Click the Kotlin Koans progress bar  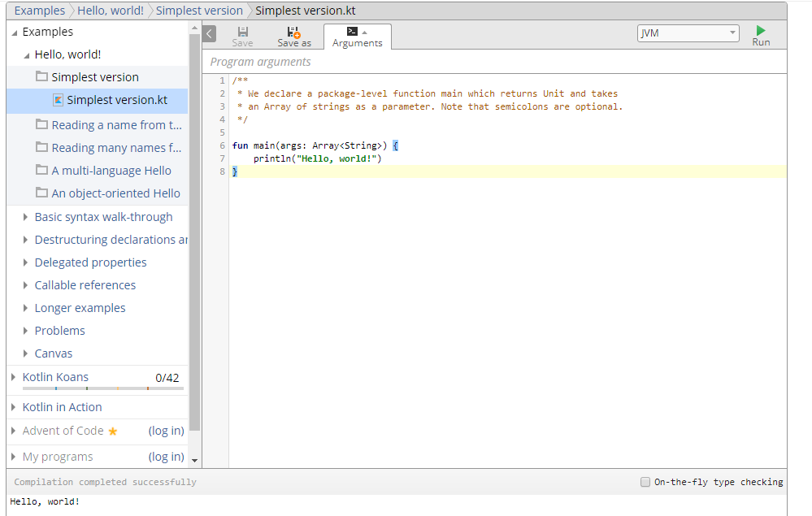point(103,388)
